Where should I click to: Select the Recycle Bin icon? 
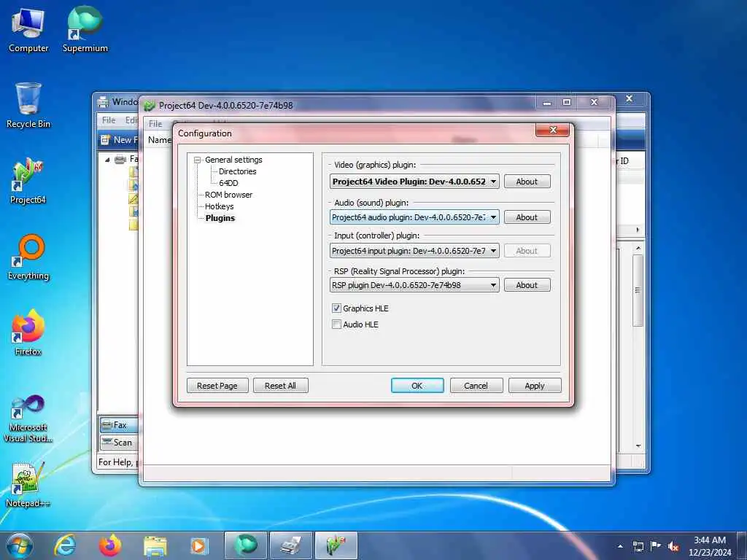[x=28, y=105]
